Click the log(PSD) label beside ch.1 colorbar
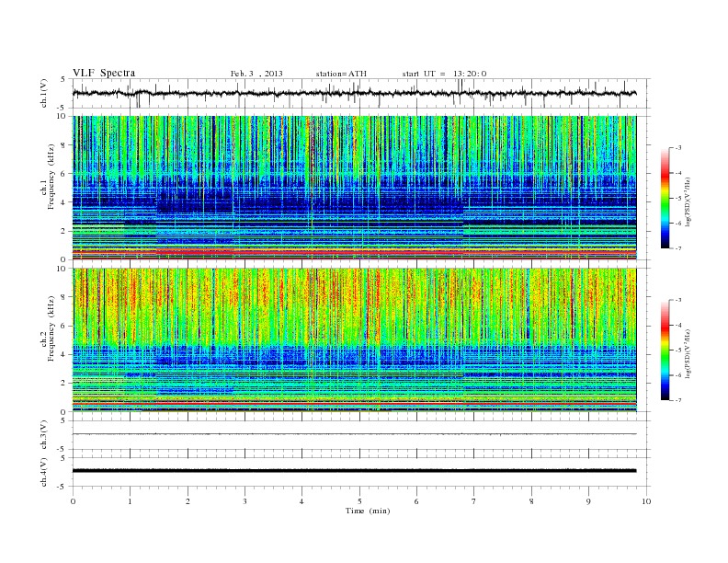Screen dimensions: 728x563 689,201
